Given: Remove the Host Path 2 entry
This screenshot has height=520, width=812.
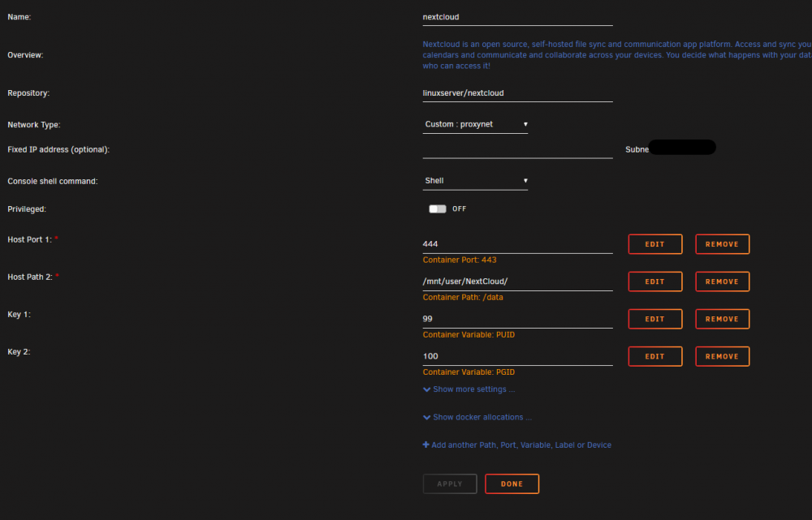Looking at the screenshot, I should pyautogui.click(x=722, y=281).
